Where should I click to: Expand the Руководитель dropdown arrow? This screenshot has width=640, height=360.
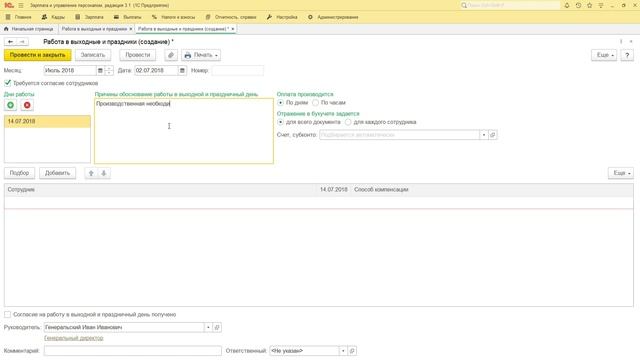click(208, 327)
